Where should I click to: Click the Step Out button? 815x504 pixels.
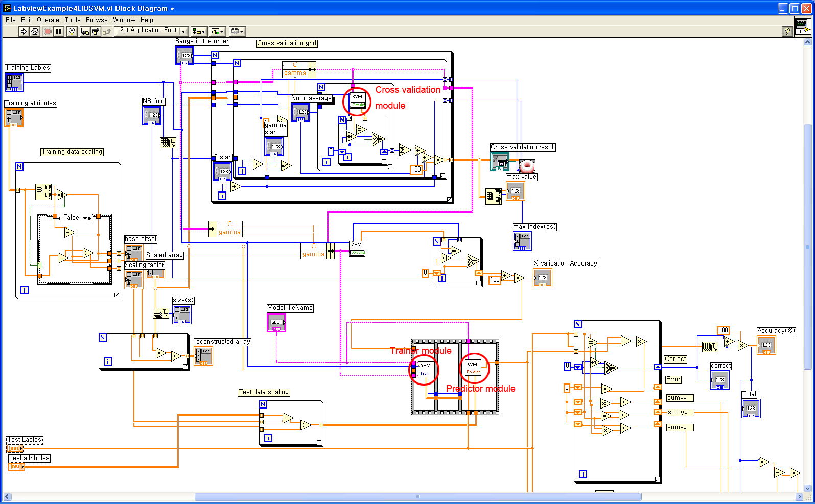point(107,31)
